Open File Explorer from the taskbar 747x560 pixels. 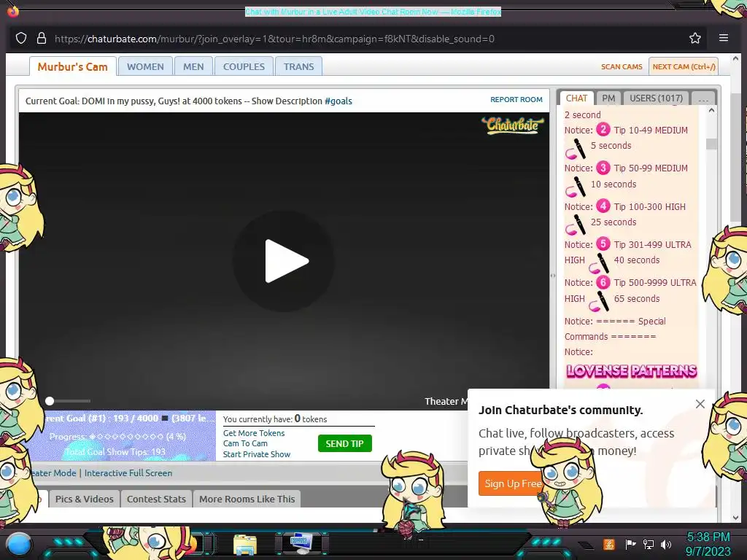click(x=245, y=544)
